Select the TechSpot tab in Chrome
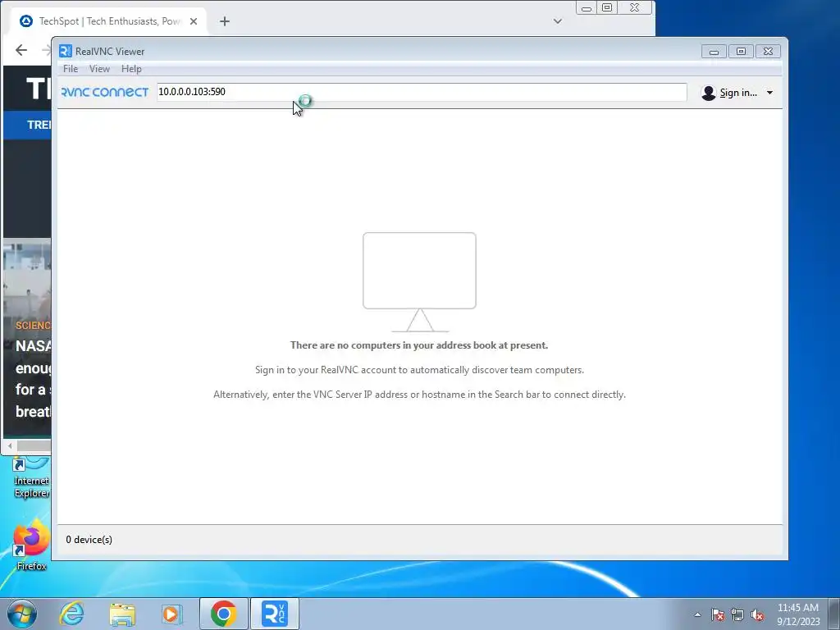The height and width of the screenshot is (630, 840). tap(110, 21)
